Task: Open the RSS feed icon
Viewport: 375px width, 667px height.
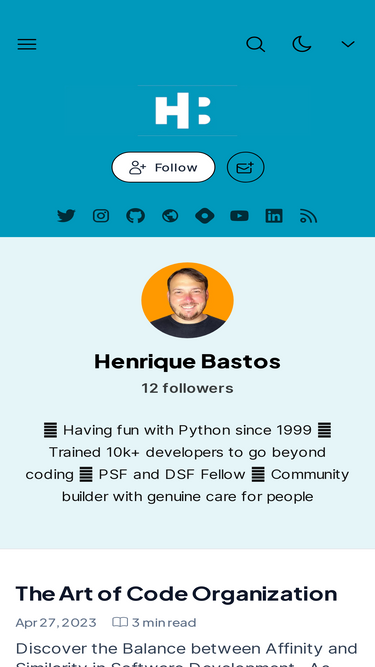Action: (309, 216)
